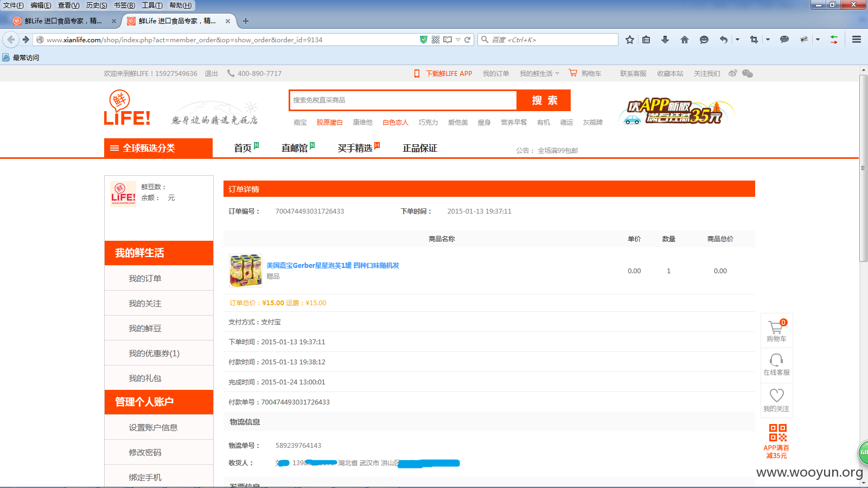Open 正品保证 nav link
The width and height of the screenshot is (868, 488).
[x=420, y=148]
